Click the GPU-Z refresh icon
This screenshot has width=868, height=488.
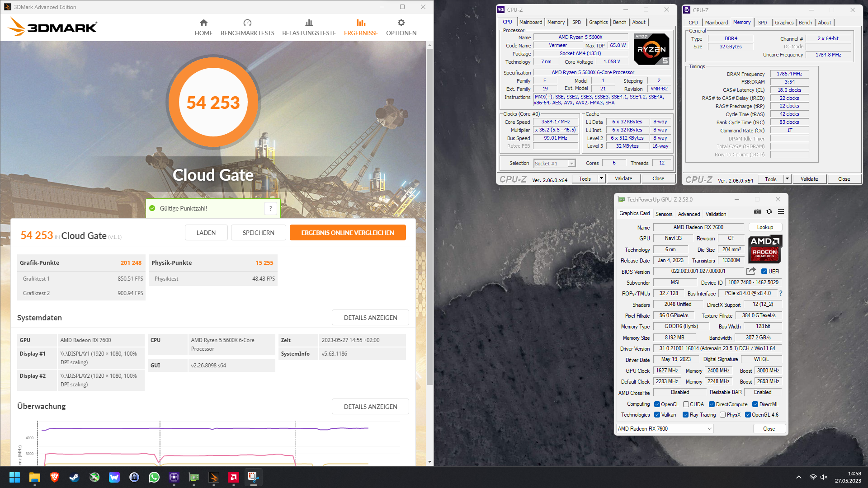coord(769,211)
